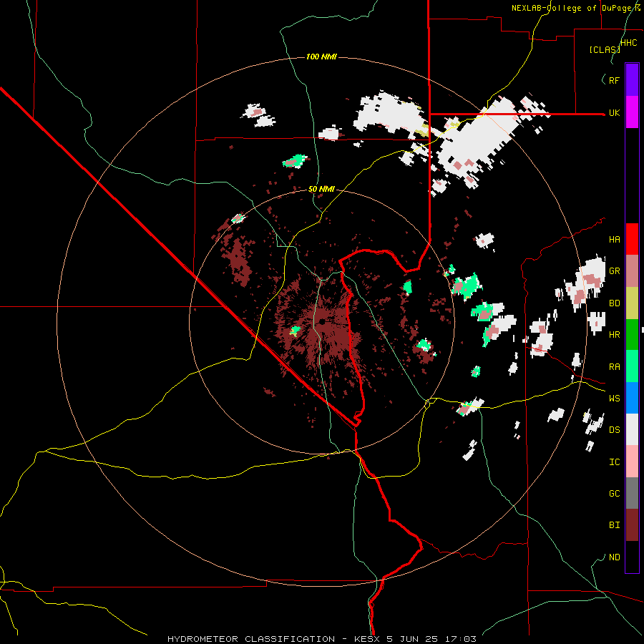Pick the dark green HR legend swatch
This screenshot has height=644, width=644.
[632, 334]
